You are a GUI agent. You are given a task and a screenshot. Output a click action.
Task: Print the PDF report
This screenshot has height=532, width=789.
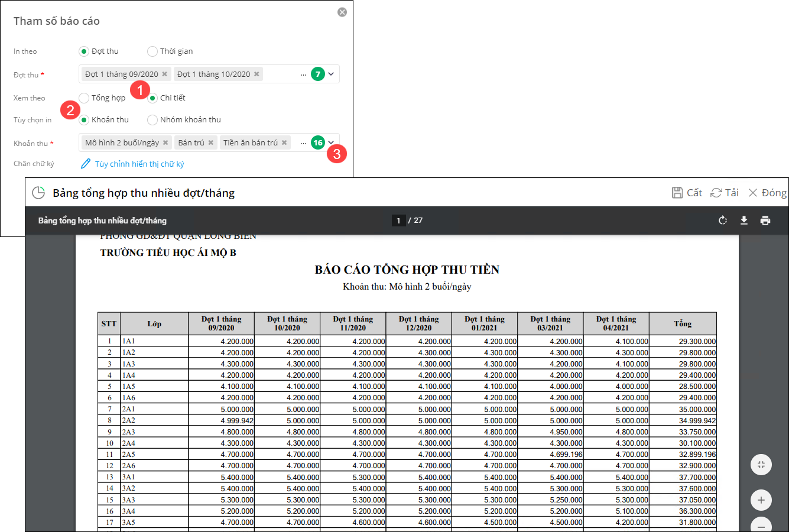coord(765,220)
